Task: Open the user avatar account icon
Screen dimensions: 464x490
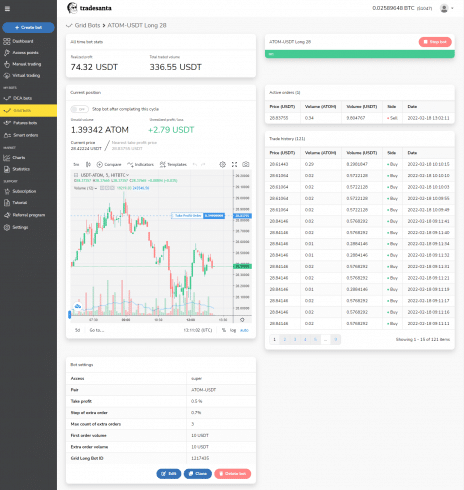Action: point(444,8)
